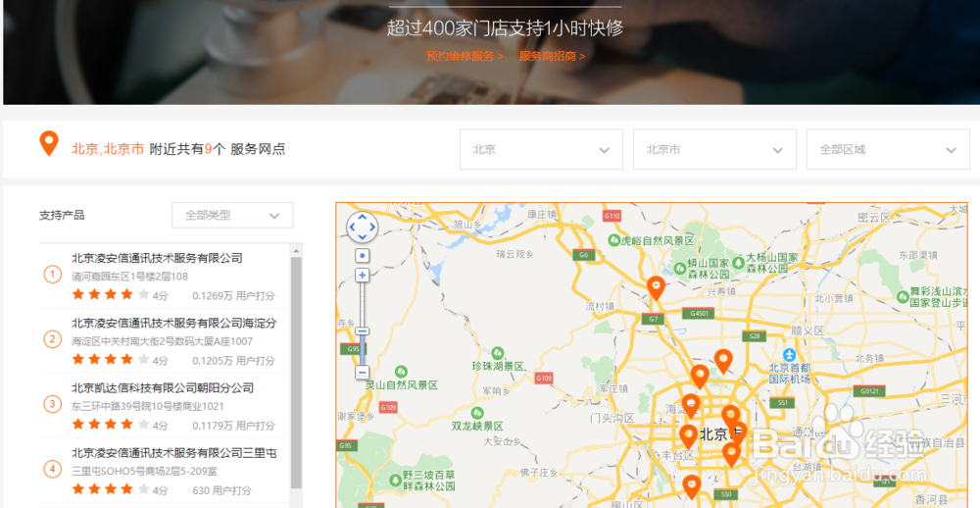Click the 密云区 label on the map
980x508 pixels.
coord(874,217)
